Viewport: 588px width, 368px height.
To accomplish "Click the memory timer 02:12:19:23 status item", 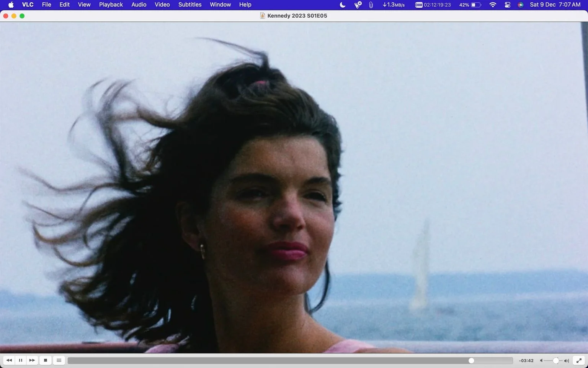I will point(433,5).
